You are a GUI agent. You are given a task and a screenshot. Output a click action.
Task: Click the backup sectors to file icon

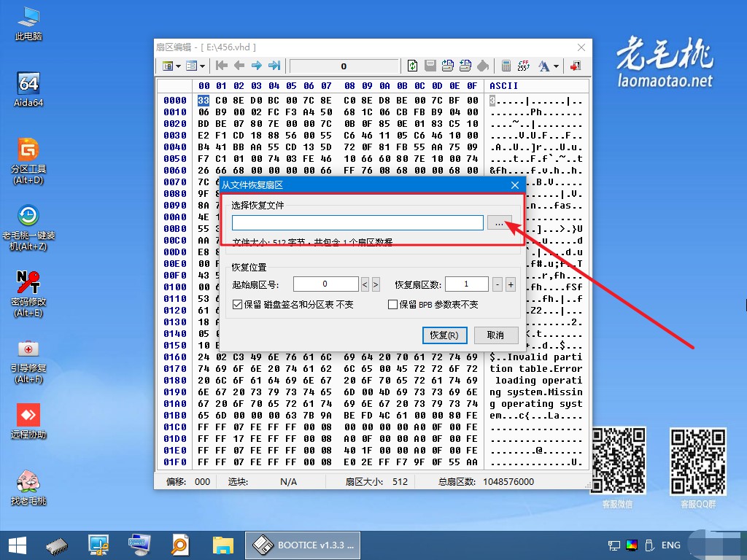click(x=448, y=66)
